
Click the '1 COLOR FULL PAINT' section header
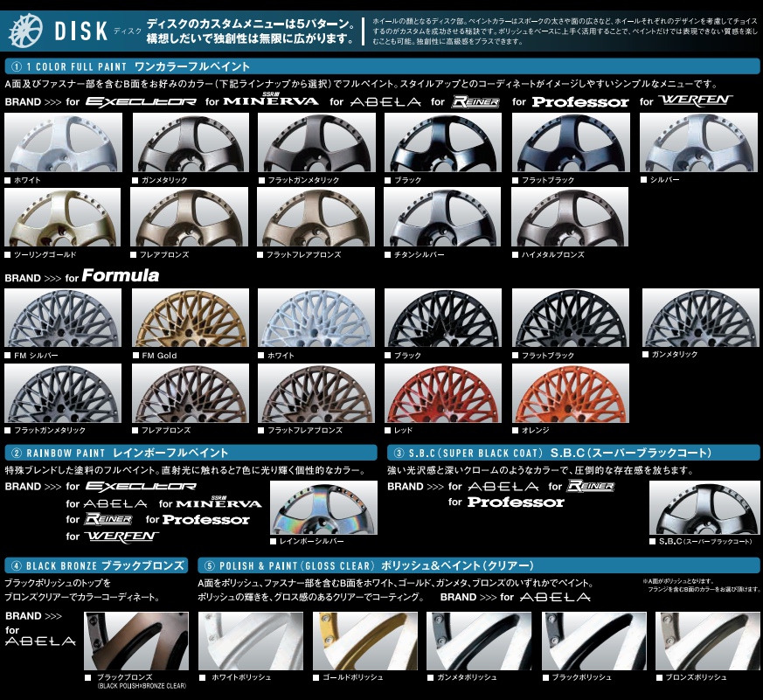pos(382,66)
